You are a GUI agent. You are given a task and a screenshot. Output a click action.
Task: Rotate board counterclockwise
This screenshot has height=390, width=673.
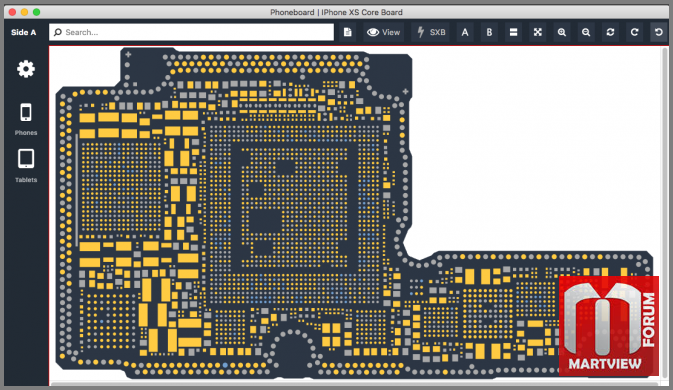658,32
